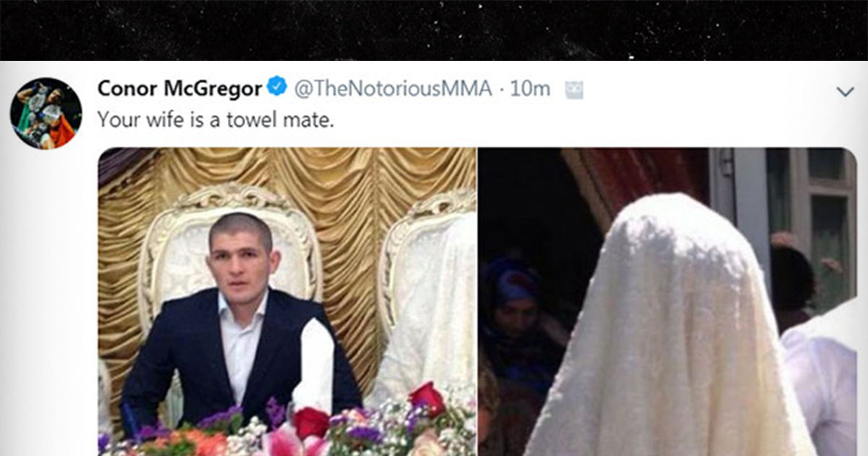Open the Conor McGregor profile name link

point(179,88)
